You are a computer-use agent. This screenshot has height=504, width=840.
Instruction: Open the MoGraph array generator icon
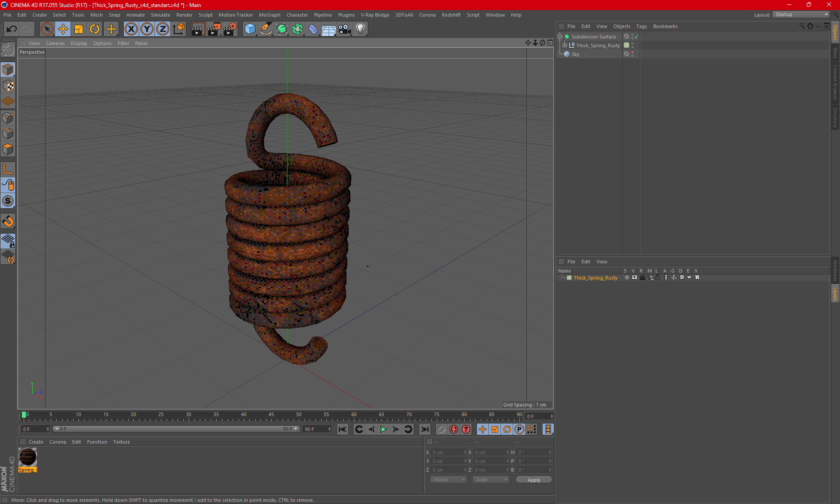(297, 29)
